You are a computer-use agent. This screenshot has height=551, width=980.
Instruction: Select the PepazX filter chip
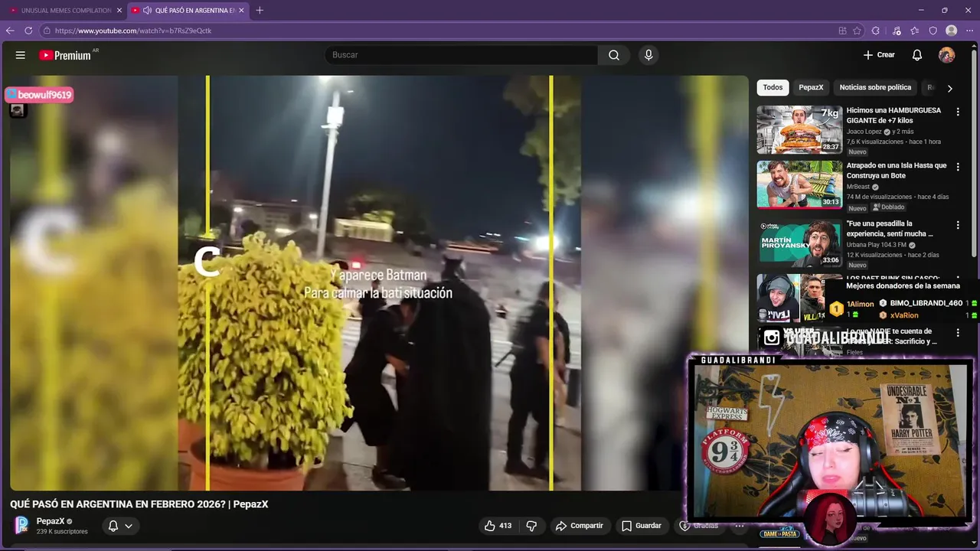point(811,87)
